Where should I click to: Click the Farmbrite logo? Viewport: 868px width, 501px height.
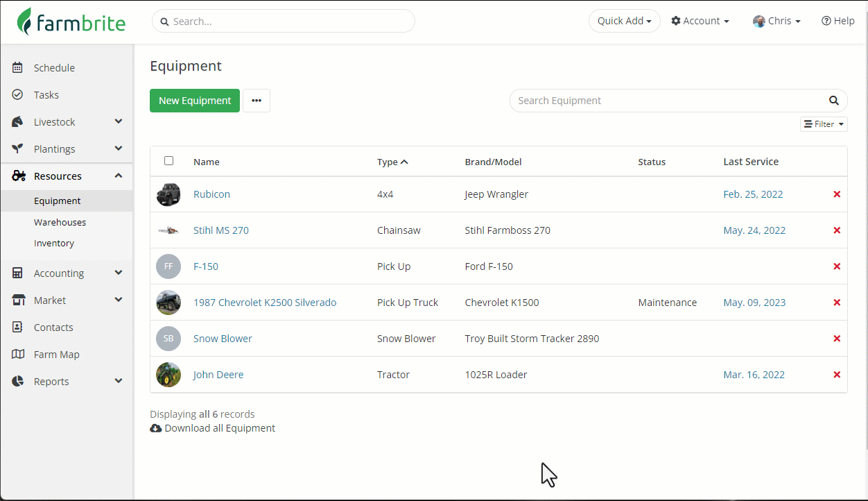[x=71, y=22]
